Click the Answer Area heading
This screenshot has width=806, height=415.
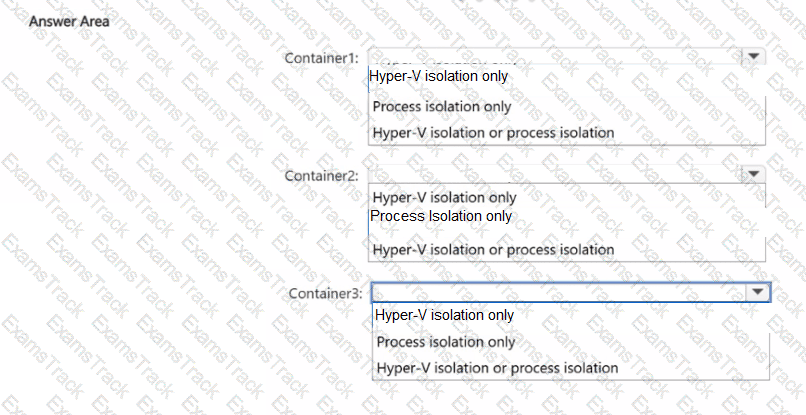click(x=70, y=21)
